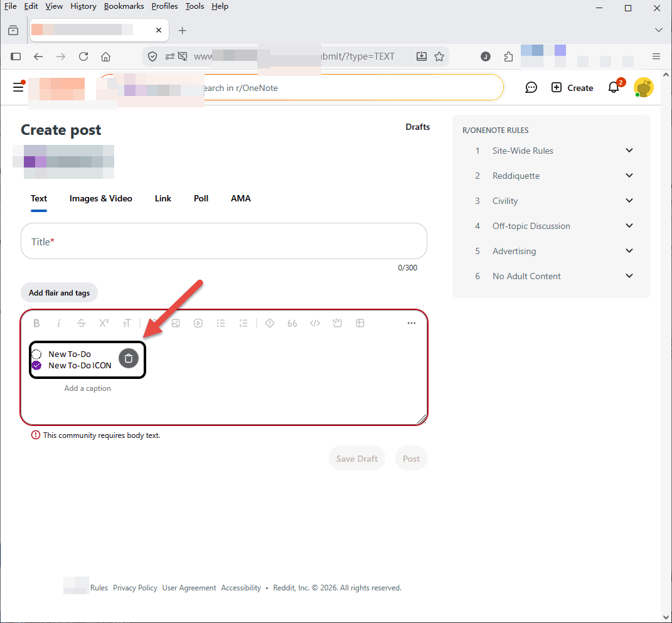Click the Add a caption field
672x623 pixels.
(87, 388)
